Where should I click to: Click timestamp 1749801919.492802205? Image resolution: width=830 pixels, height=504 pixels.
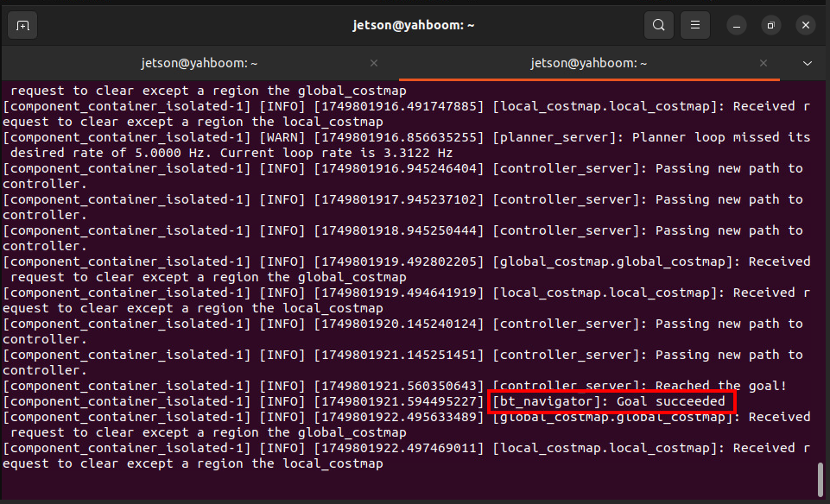coord(399,261)
